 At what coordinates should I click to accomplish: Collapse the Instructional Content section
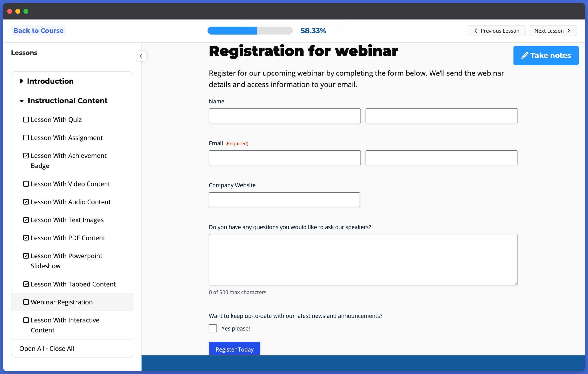[22, 101]
